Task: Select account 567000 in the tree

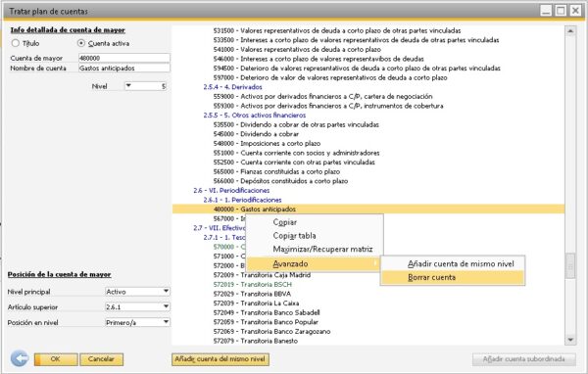Action: tap(228, 218)
